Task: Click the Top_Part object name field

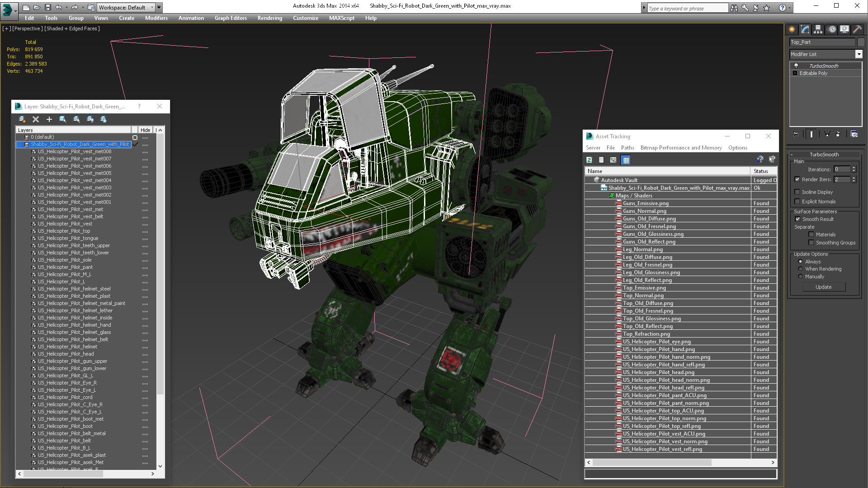Action: point(822,42)
